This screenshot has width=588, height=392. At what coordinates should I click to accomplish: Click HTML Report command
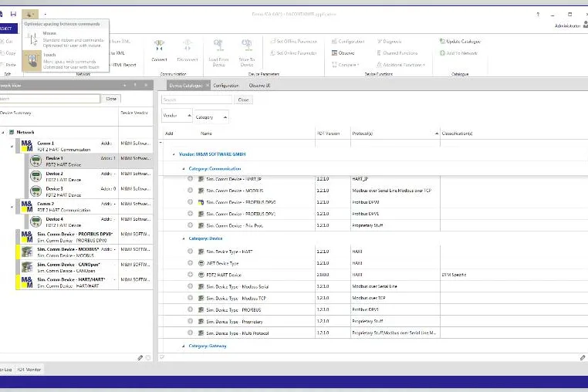(x=123, y=65)
